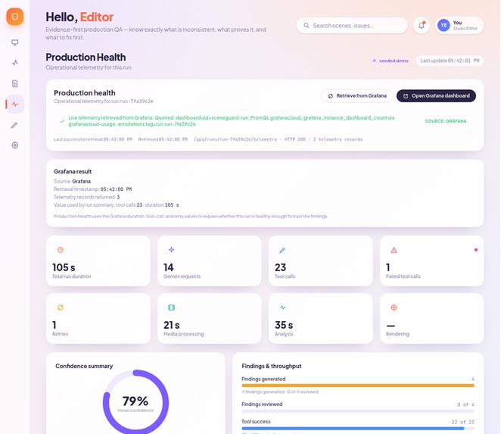Viewport: 504px width, 434px height.
Task: Click the 79% mean confidence ring
Action: pos(135,402)
